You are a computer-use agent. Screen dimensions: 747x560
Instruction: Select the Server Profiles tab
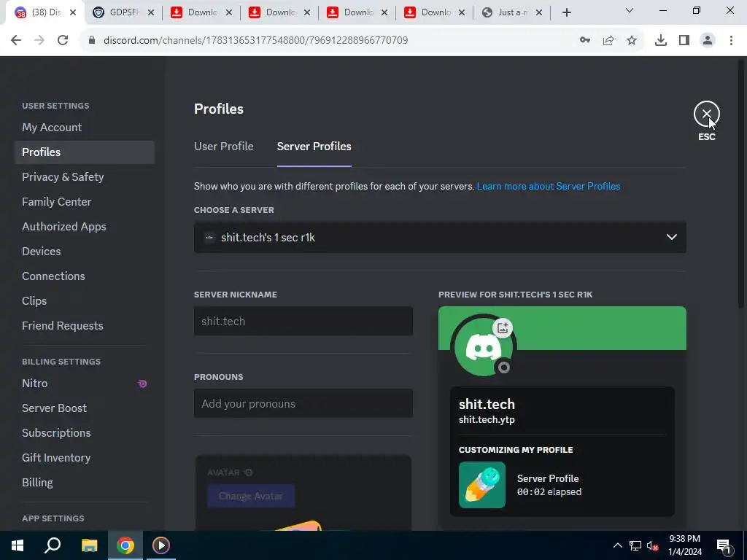314,146
